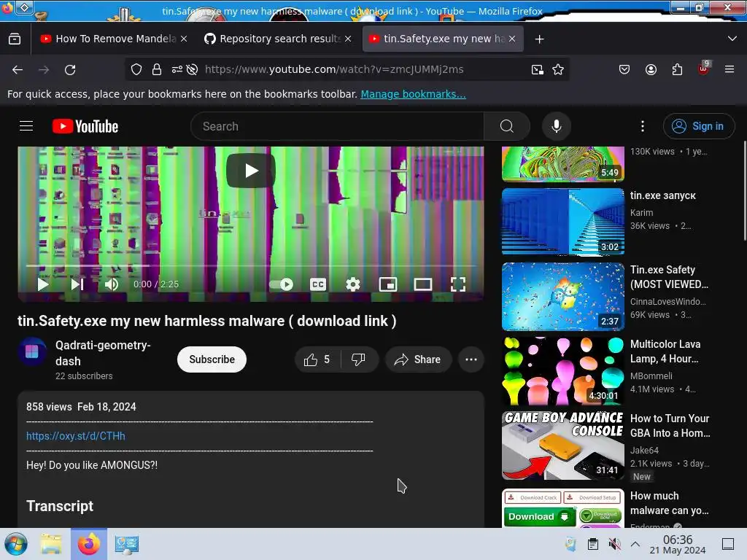
Task: Open Qadrati-geometry-dash channel avatar
Action: (32, 352)
